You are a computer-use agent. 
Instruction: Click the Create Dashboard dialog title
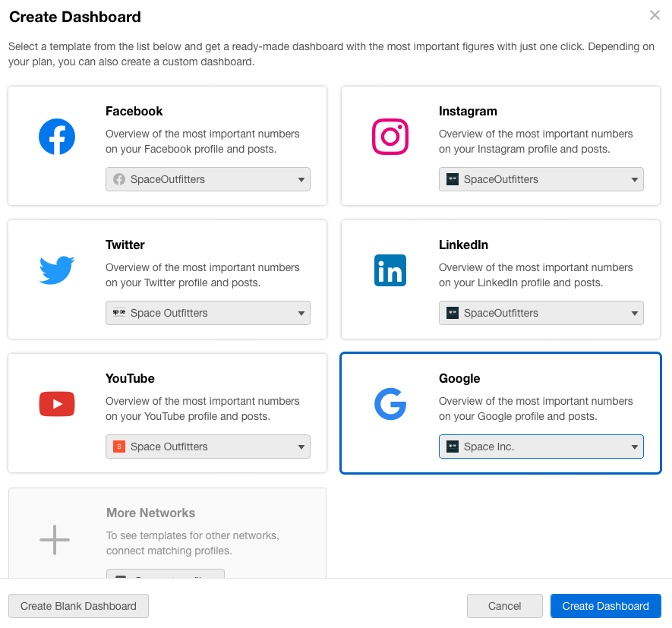click(75, 17)
